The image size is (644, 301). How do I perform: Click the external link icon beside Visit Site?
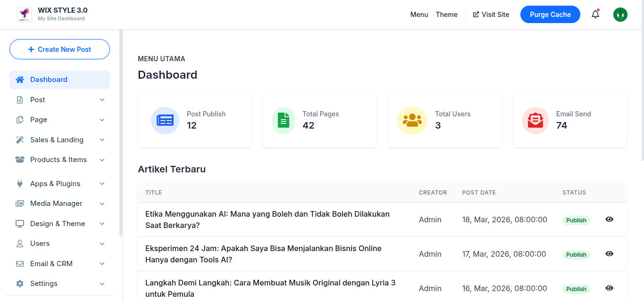click(476, 15)
